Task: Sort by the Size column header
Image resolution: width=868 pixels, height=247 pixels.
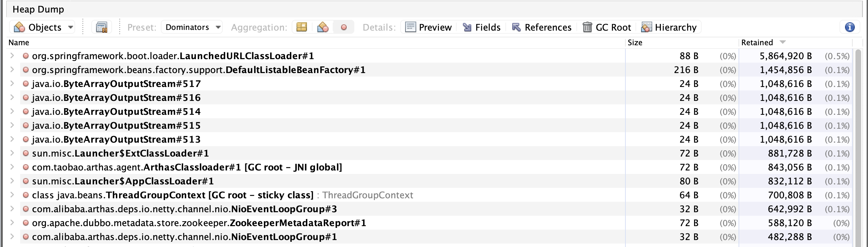Action: coord(635,42)
